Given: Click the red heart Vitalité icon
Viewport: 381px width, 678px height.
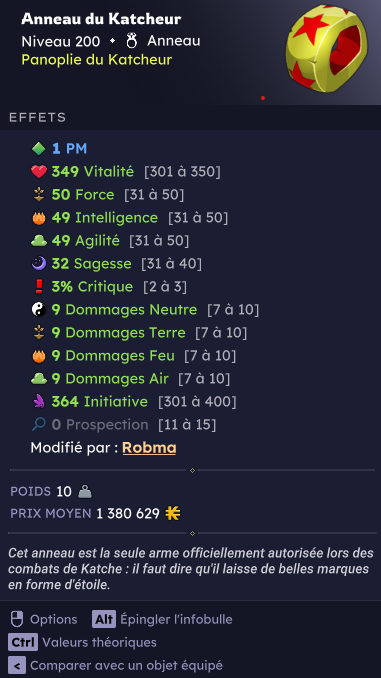Looking at the screenshot, I should coord(38,172).
